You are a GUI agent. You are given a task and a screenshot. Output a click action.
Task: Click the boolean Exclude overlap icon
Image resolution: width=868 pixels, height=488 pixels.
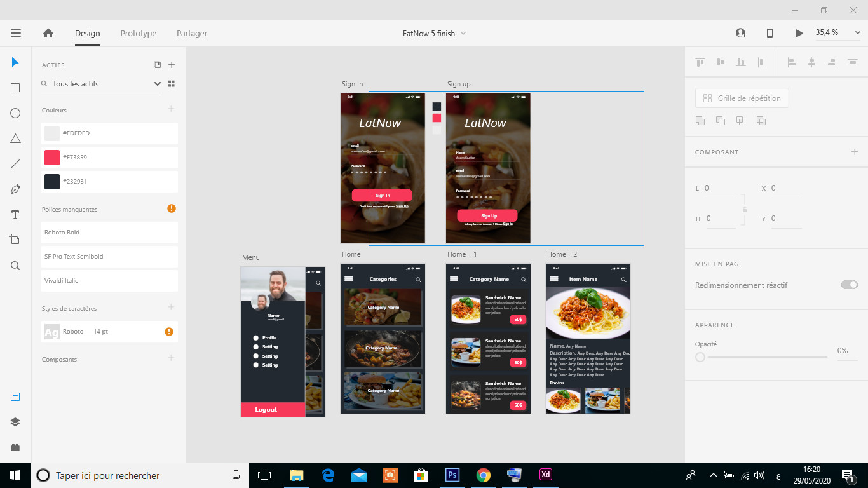coord(761,121)
